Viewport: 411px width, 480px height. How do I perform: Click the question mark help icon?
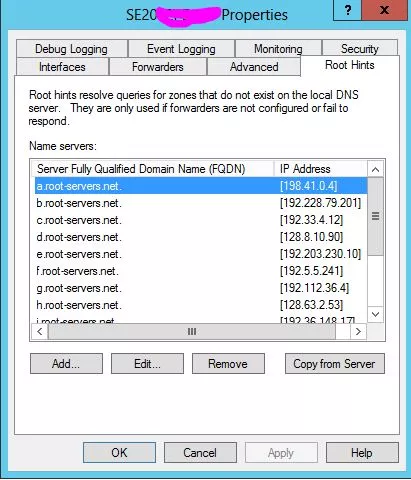(347, 10)
